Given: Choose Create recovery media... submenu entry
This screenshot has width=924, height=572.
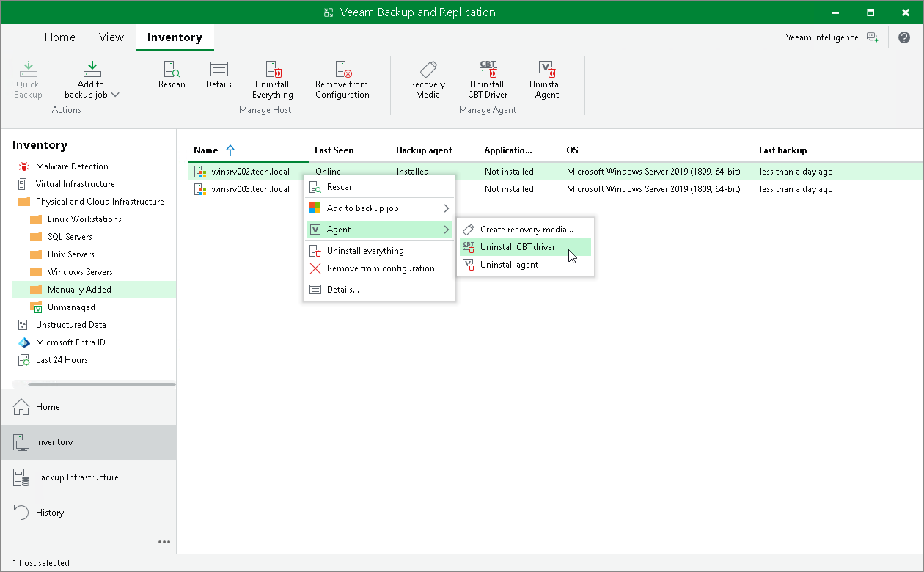Looking at the screenshot, I should click(525, 230).
